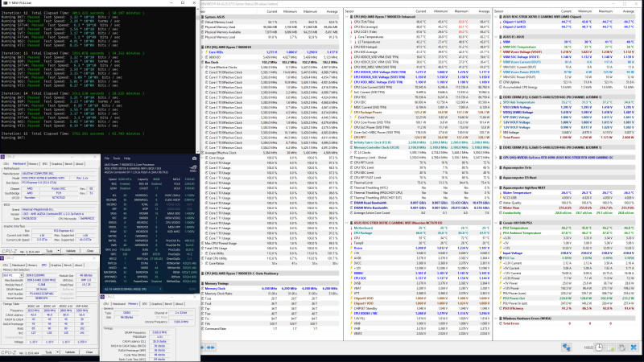Click Validate in CPU-Z Mainboard window
Image resolution: width=644 pixels, height=362 pixels.
tap(71, 251)
